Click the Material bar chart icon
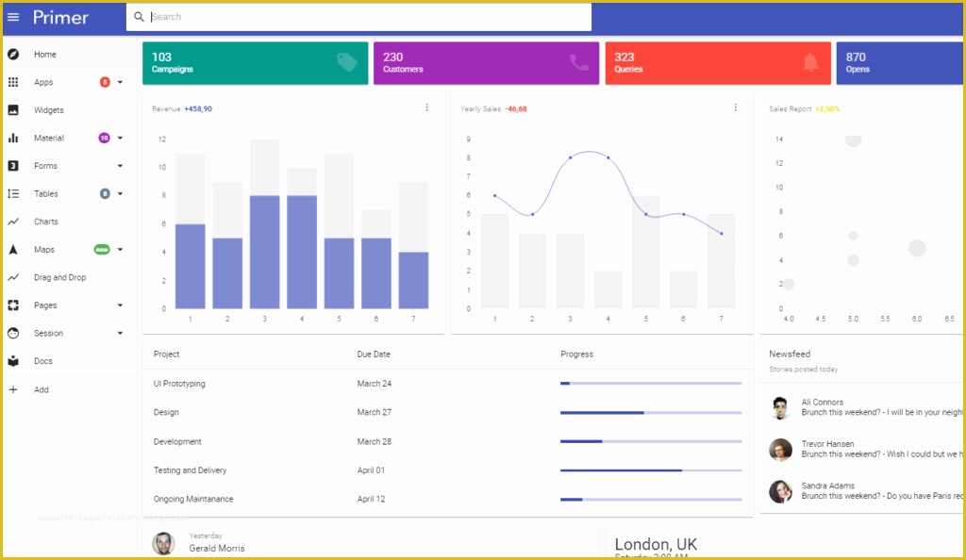The image size is (966, 560). (x=13, y=138)
